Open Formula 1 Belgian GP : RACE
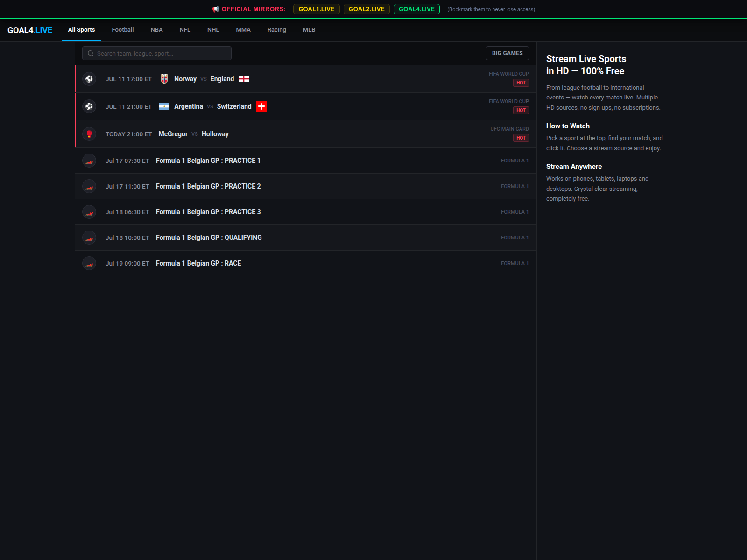 tap(198, 263)
